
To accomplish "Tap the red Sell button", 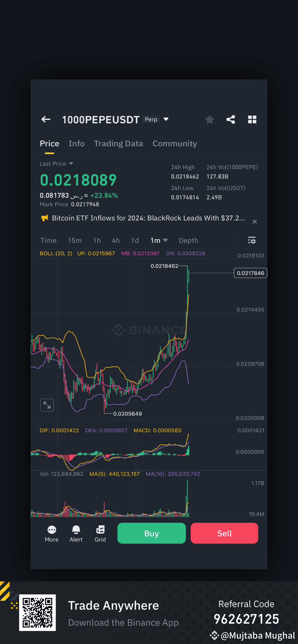I will coord(224,533).
